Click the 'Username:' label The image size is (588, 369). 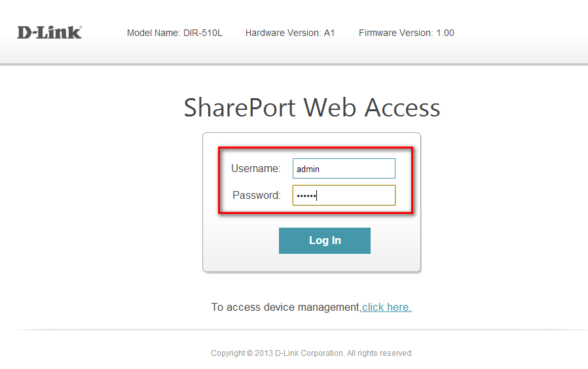tap(255, 169)
